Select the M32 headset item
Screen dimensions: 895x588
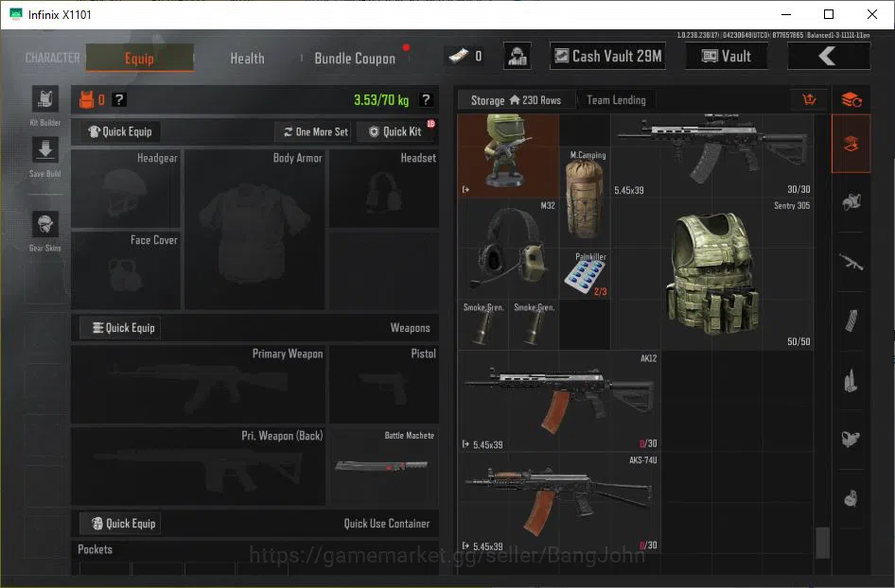tap(509, 249)
